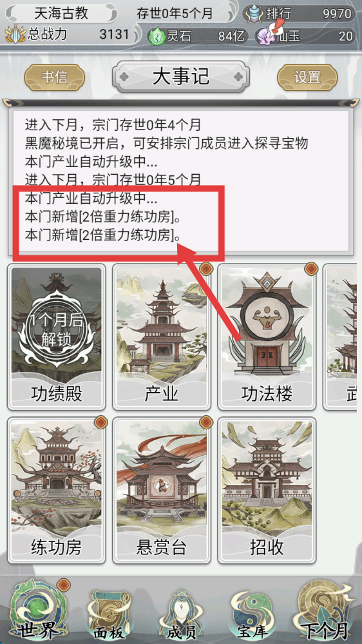The width and height of the screenshot is (362, 644).
Task: Tap the 排行 ranking lantern icon
Action: [x=254, y=14]
